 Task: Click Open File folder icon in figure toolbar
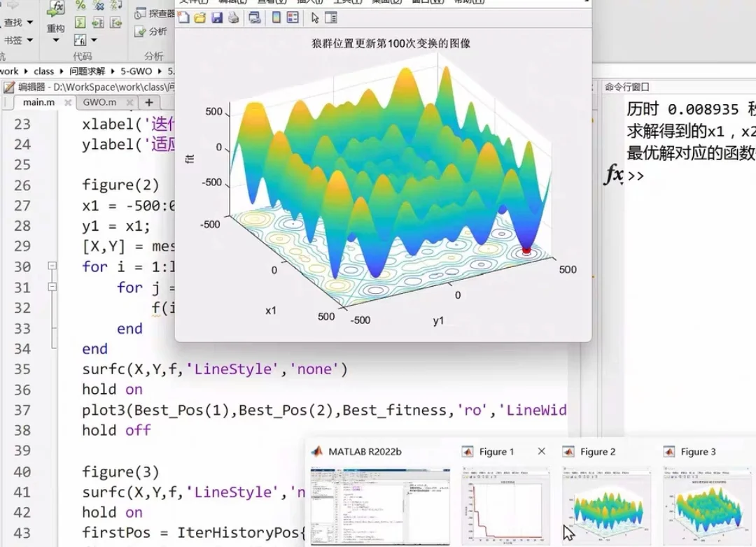click(x=200, y=18)
